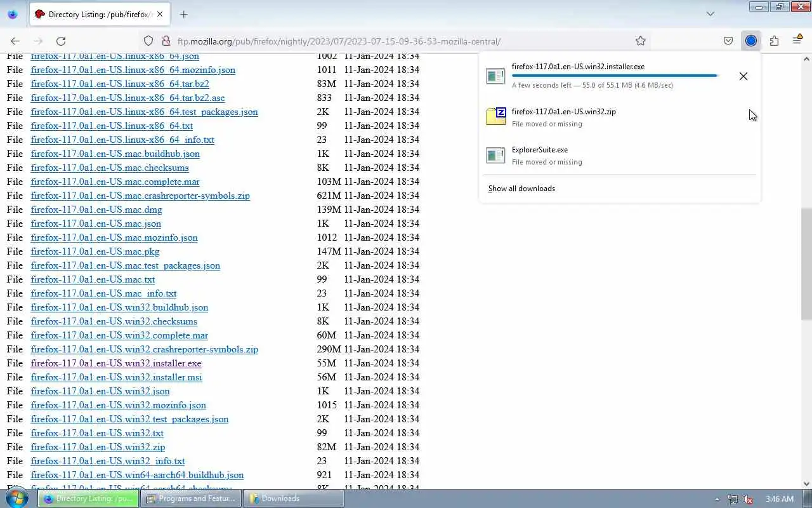
Task: Open firefox-117.0a1.en-US.mac_info.txt link
Action: 104,293
